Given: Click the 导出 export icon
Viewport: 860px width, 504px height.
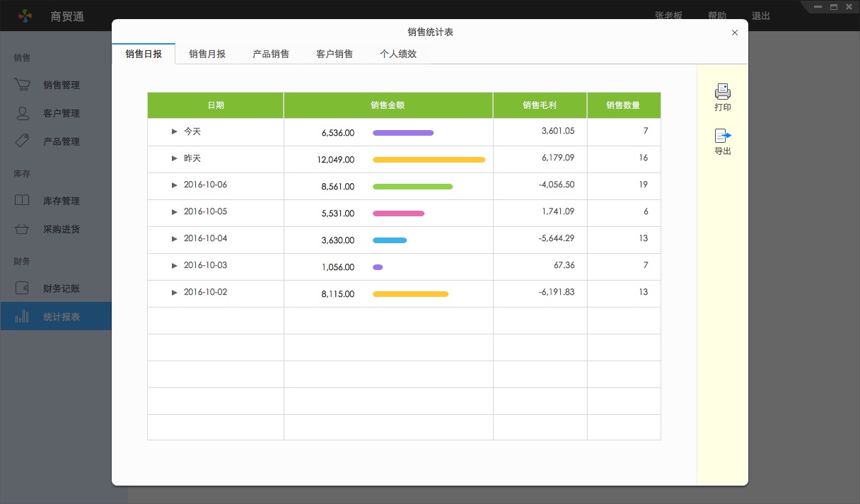Looking at the screenshot, I should (722, 140).
